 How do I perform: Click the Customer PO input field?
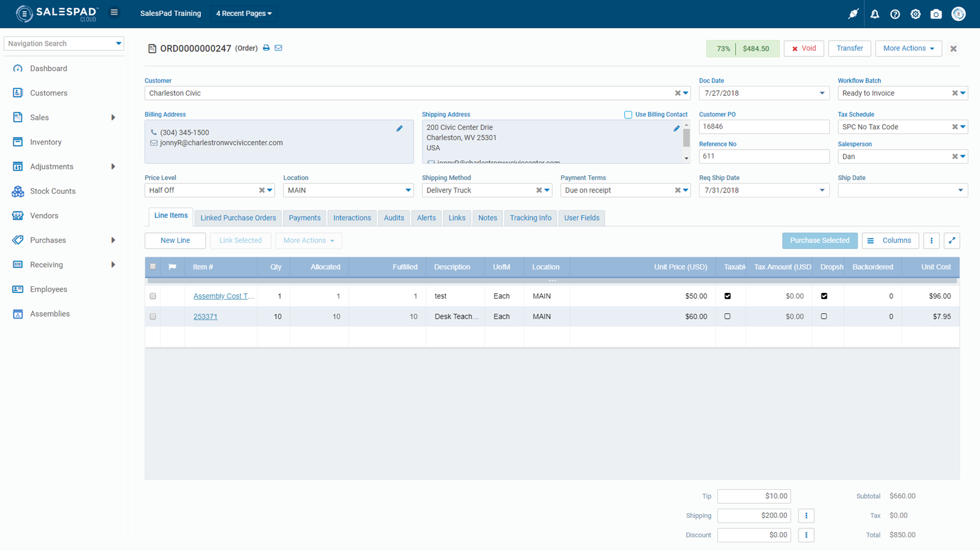tap(764, 127)
